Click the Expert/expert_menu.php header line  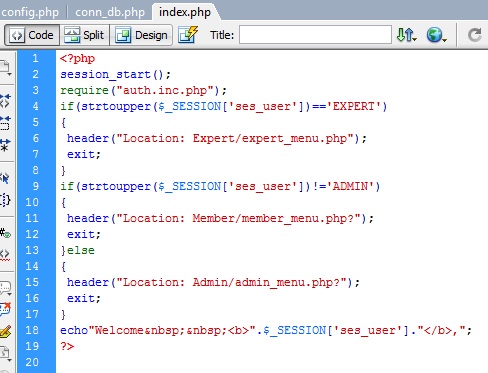pyautogui.click(x=217, y=138)
